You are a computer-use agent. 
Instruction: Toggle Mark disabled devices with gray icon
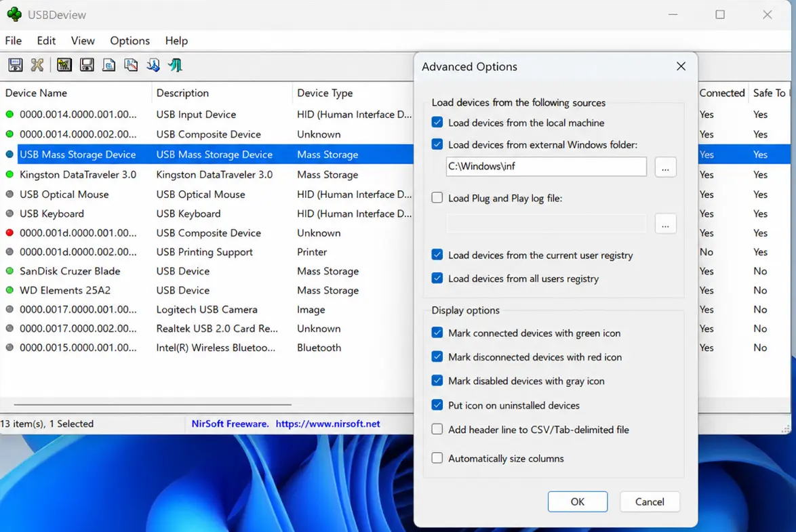[437, 380]
